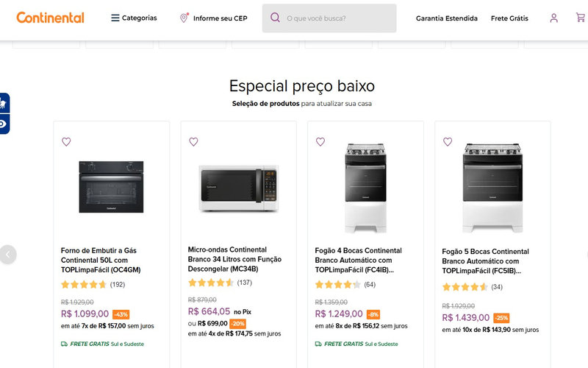
Task: Open the Garantia Estendida link
Action: pos(446,18)
